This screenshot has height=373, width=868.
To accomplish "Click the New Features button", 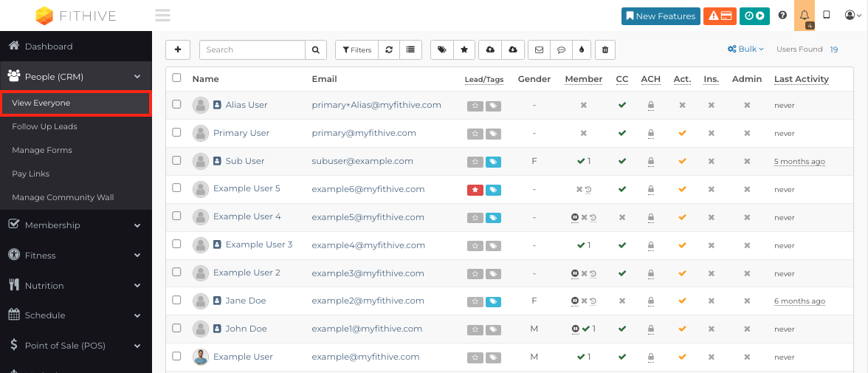I will (x=661, y=16).
